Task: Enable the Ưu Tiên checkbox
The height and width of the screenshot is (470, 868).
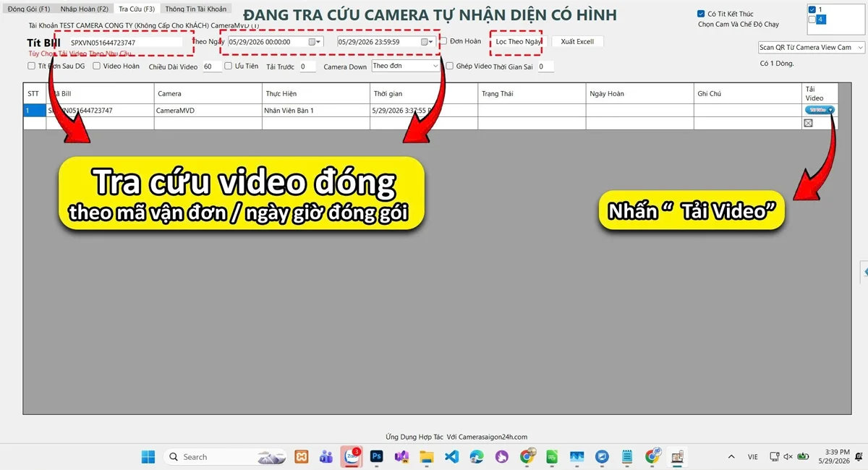Action: click(229, 66)
